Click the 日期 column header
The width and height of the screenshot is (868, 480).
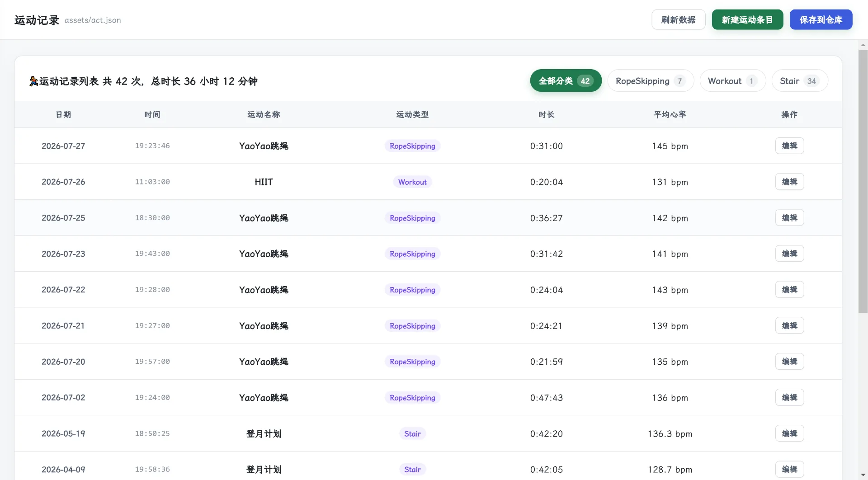[63, 115]
